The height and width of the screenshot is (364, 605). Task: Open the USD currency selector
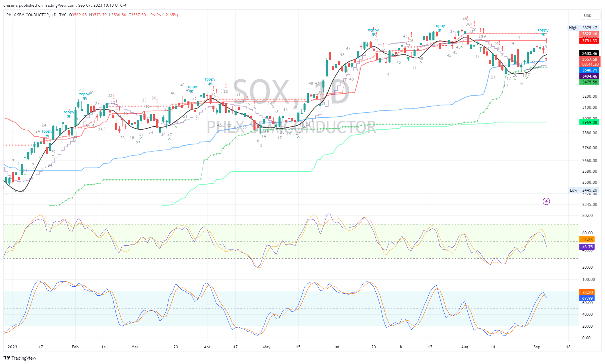point(590,15)
